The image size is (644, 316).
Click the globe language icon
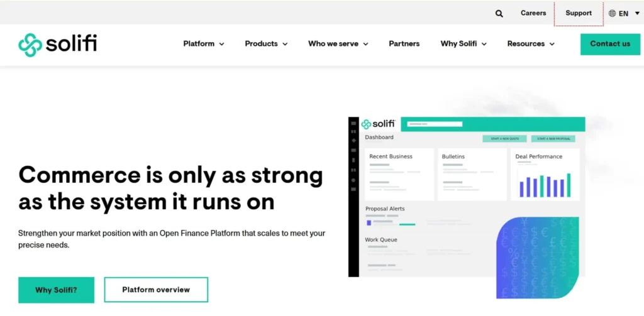coord(613,13)
